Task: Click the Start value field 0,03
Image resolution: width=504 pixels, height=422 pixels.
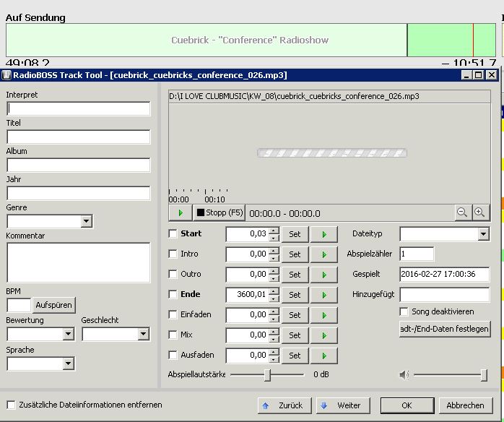Action: click(248, 234)
